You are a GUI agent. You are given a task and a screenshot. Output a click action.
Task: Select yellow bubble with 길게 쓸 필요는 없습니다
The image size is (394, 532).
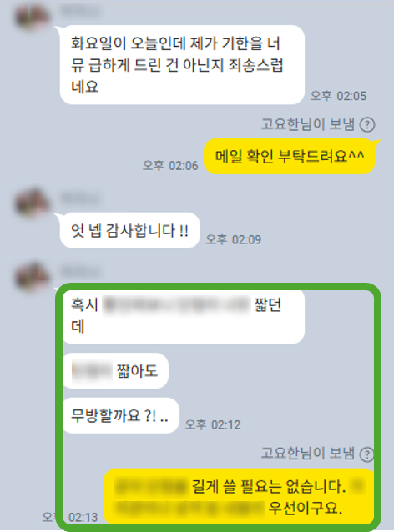click(x=239, y=497)
